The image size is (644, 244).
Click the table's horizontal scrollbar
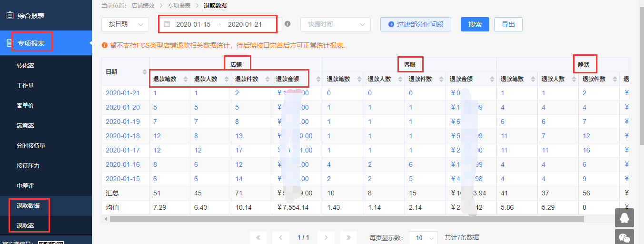[x=346, y=219]
